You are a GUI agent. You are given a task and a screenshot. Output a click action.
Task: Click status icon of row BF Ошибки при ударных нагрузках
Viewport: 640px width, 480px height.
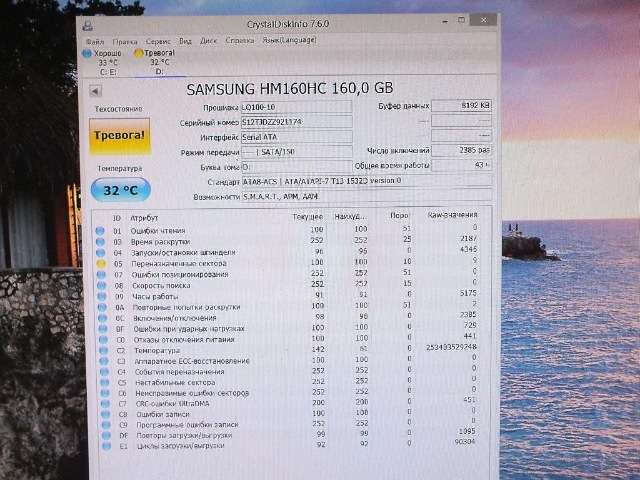103,329
